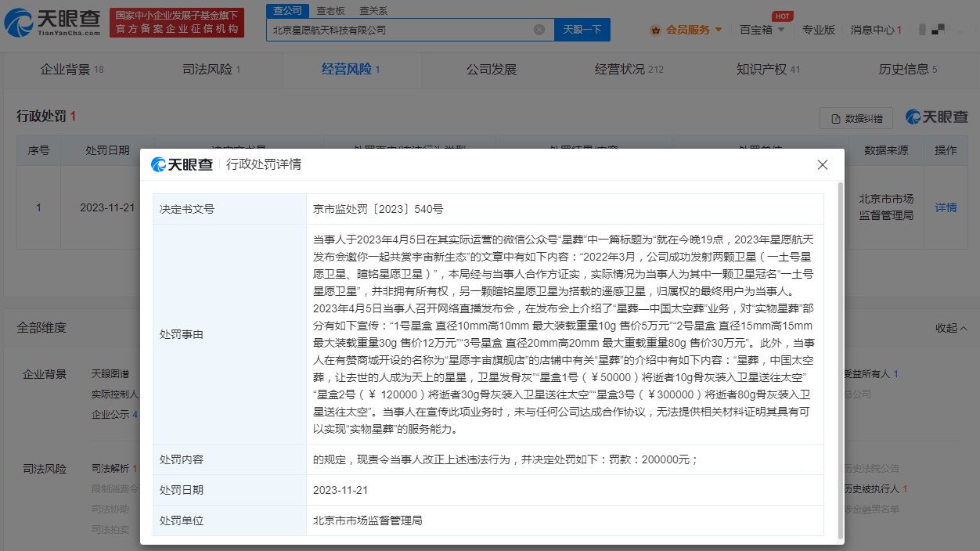The image size is (980, 551).
Task: Click the 天眼查 logo in the dialog header
Action: click(182, 164)
